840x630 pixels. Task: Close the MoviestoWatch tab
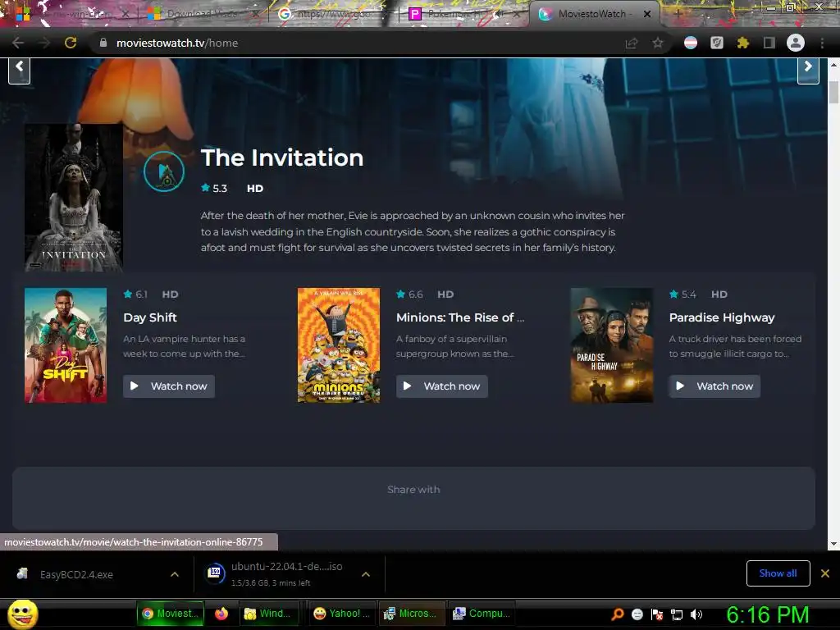tap(647, 14)
